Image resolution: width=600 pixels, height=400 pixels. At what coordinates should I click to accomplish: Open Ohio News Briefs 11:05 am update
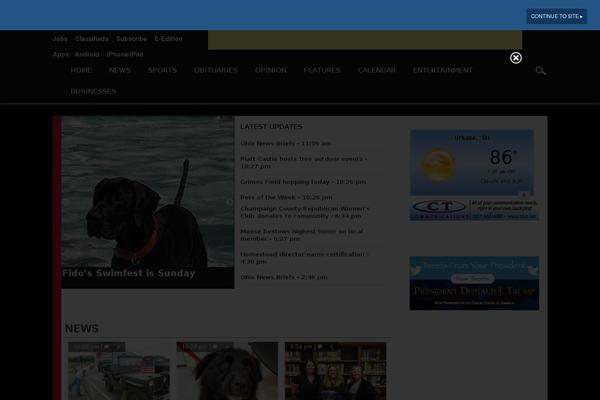pyautogui.click(x=286, y=144)
